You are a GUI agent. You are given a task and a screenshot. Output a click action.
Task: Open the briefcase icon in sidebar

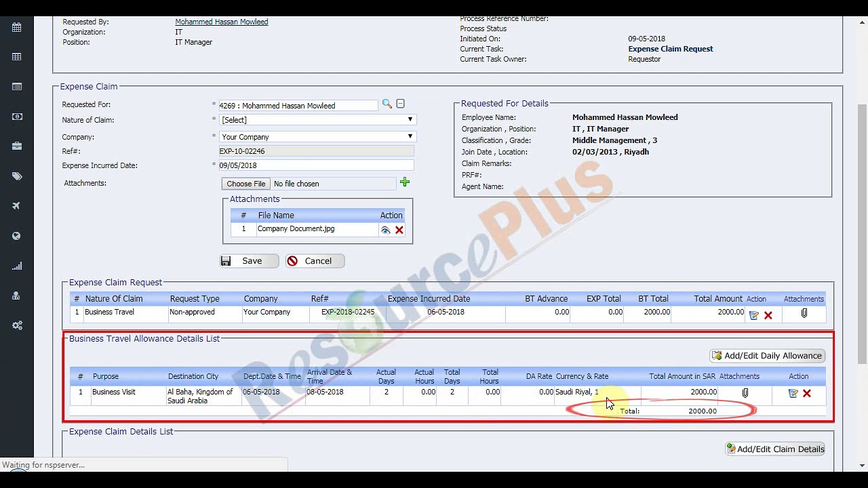pyautogui.click(x=17, y=146)
